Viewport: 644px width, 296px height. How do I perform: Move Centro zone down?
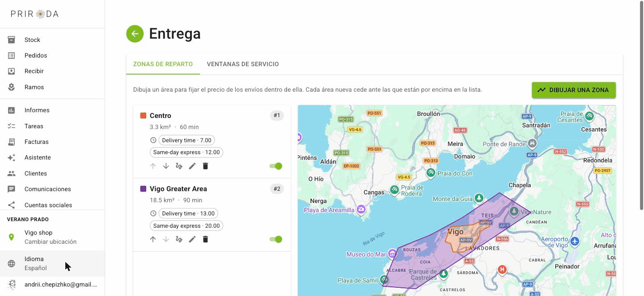coord(166,166)
